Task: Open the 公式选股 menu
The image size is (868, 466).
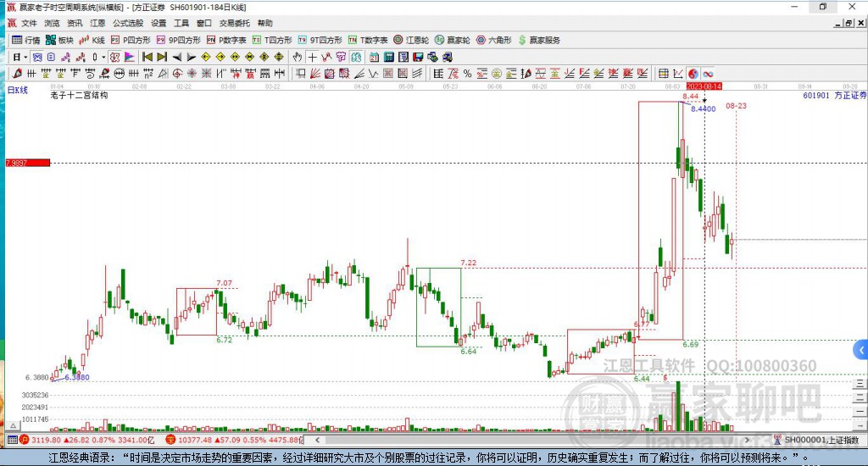Action: (128, 23)
